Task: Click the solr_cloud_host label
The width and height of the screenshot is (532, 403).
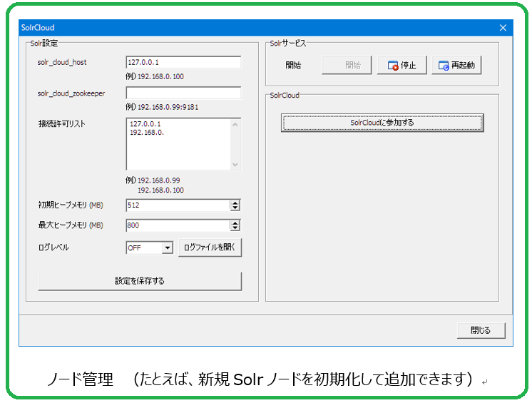Action: [62, 63]
